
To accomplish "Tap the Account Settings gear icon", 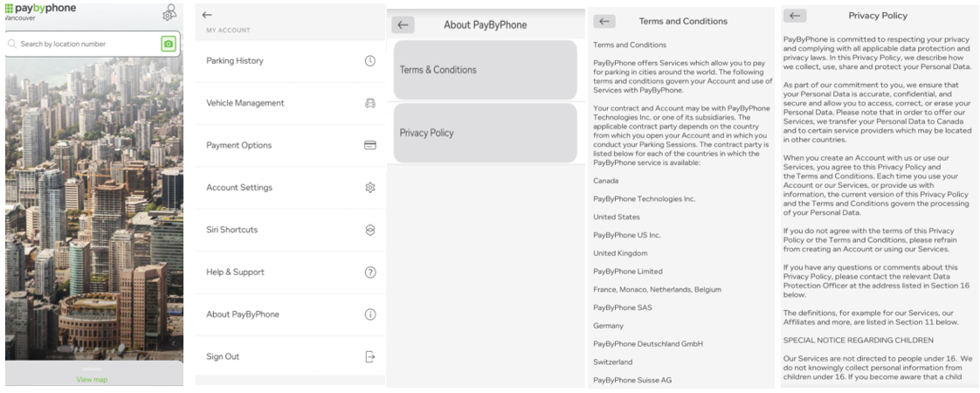I will [x=370, y=188].
